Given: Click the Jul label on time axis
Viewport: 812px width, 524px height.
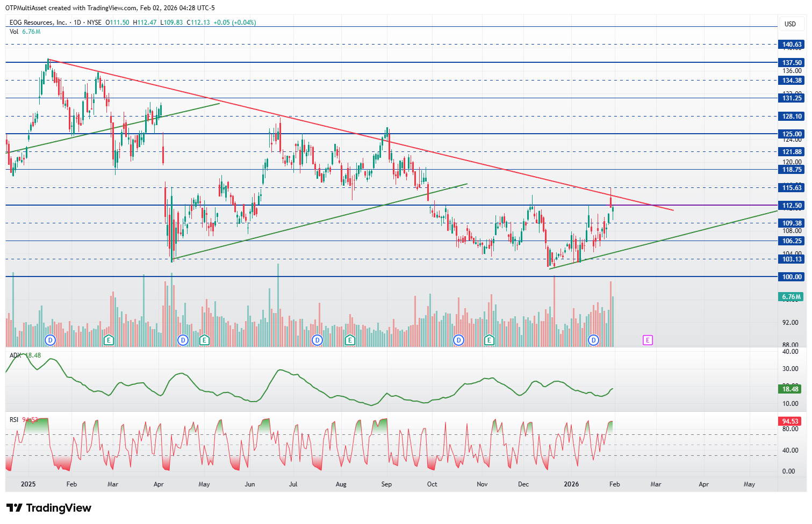Looking at the screenshot, I should coord(293,484).
